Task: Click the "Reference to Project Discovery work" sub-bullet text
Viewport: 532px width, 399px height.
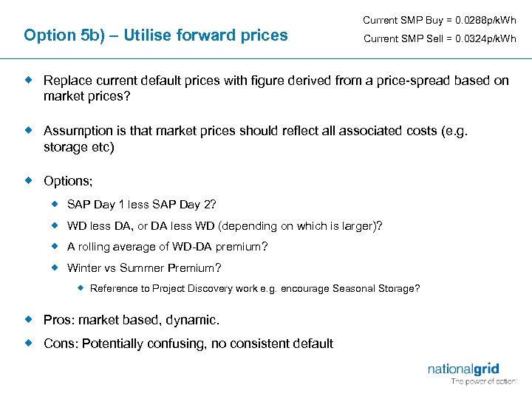Action: pos(254,288)
